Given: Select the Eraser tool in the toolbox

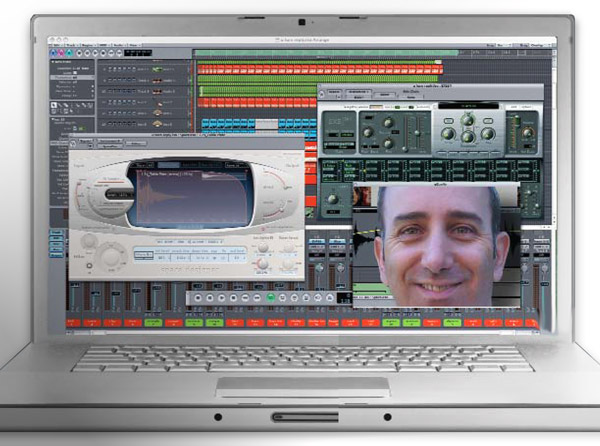Looking at the screenshot, I should (67, 105).
